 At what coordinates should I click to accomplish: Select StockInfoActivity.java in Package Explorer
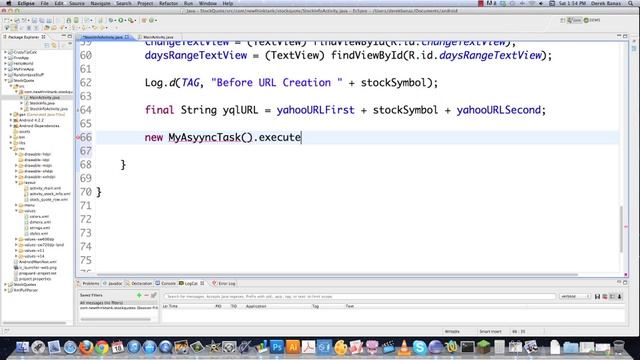point(48,109)
